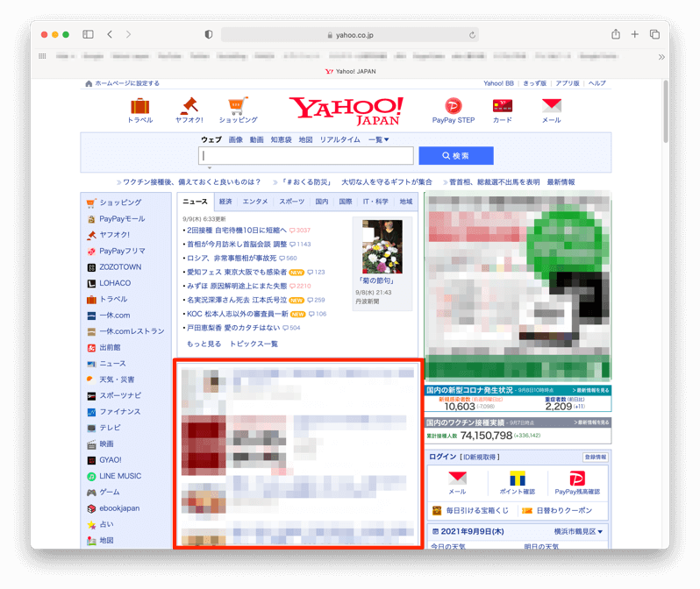This screenshot has height=589, width=700.
Task: Open ebookjapan in left sidebar
Action: (119, 507)
